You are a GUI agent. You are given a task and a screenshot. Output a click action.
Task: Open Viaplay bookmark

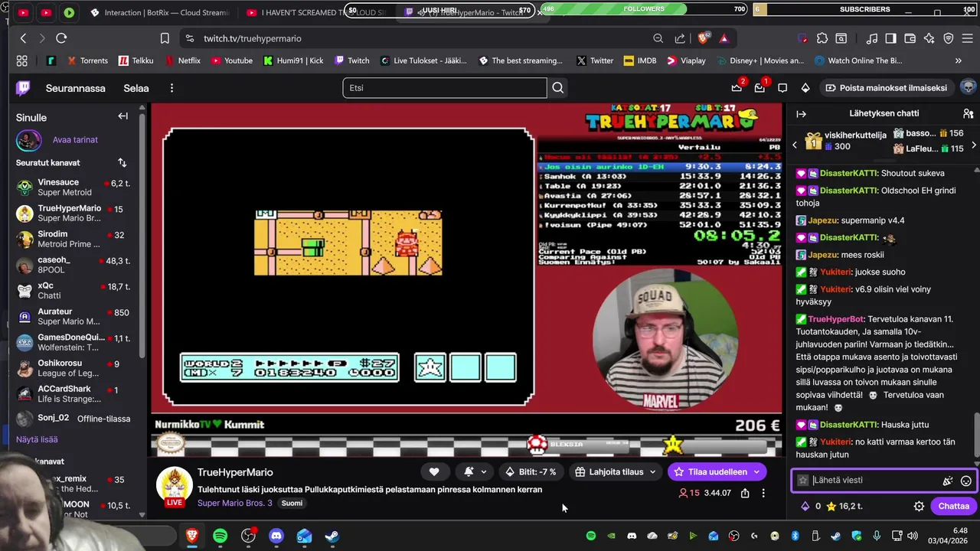coord(686,60)
